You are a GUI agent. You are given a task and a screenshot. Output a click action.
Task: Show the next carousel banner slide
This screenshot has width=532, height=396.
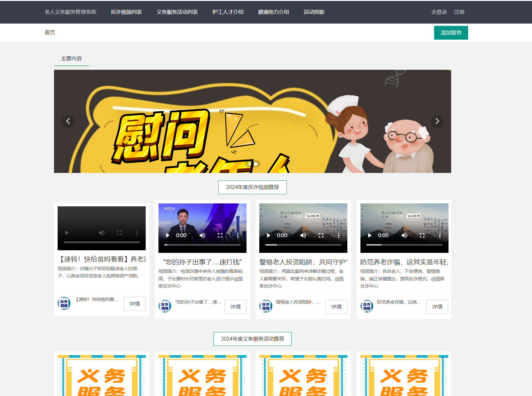click(437, 121)
